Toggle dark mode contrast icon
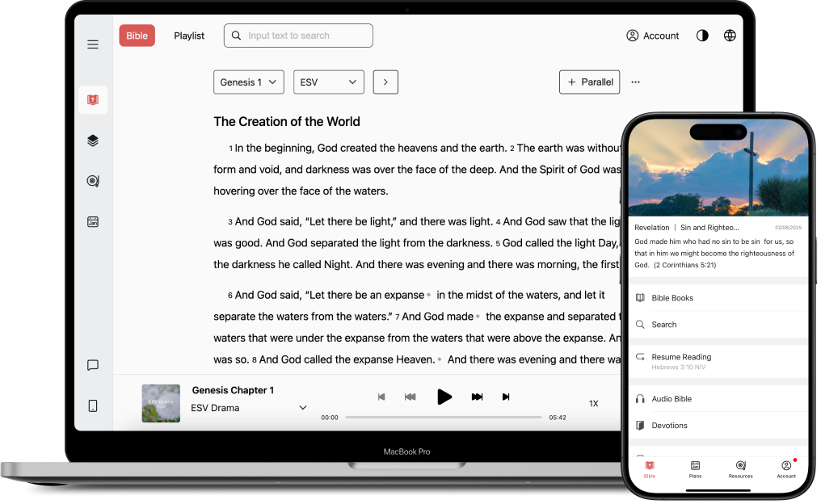Image resolution: width=821 pixels, height=504 pixels. point(702,36)
